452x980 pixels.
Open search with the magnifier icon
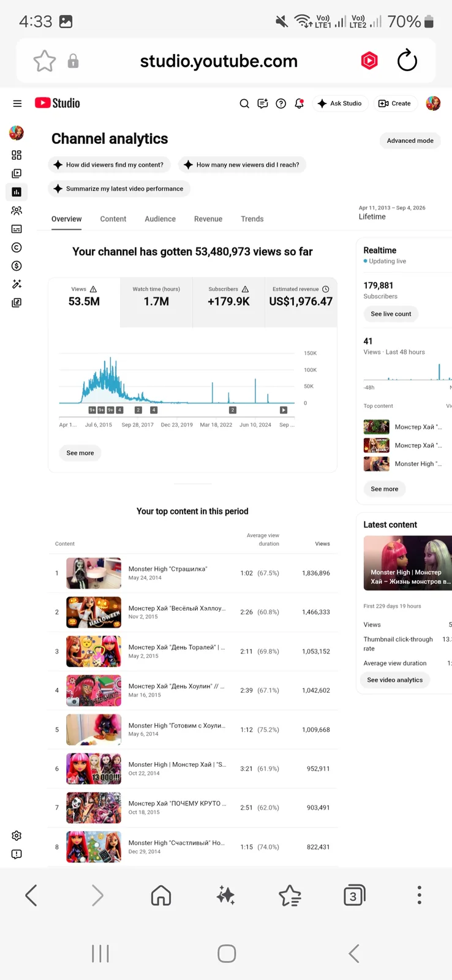point(244,104)
